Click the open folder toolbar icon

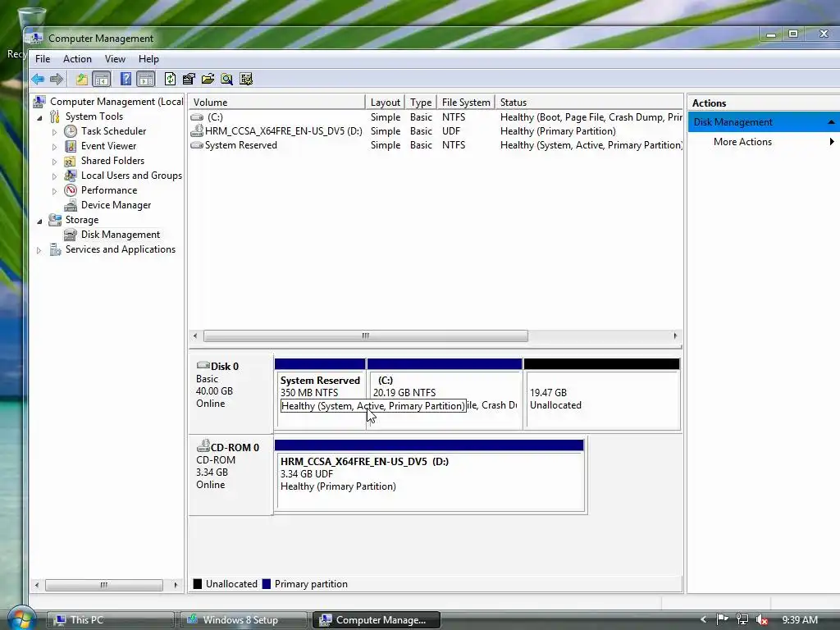[208, 80]
